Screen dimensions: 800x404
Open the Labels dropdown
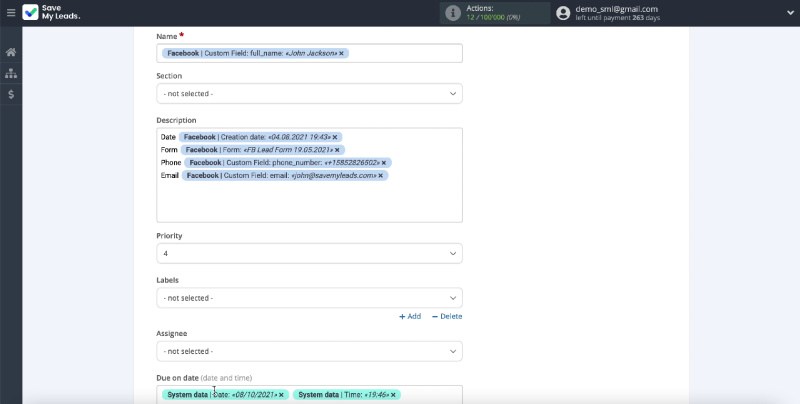tap(309, 298)
